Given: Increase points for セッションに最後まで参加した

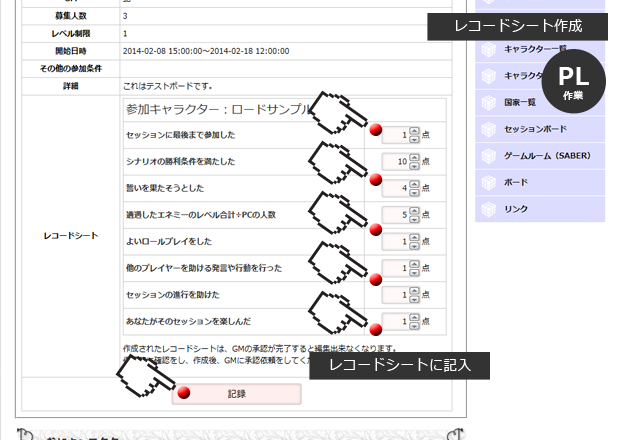Looking at the screenshot, I should (x=414, y=131).
